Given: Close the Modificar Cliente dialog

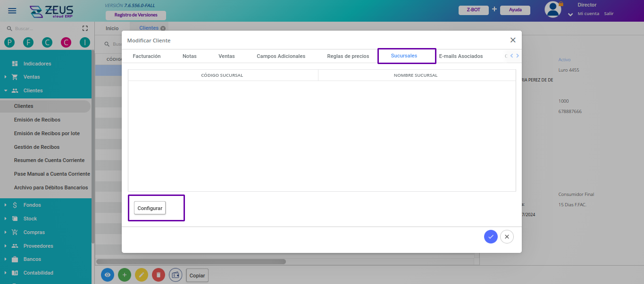Looking at the screenshot, I should pyautogui.click(x=513, y=40).
